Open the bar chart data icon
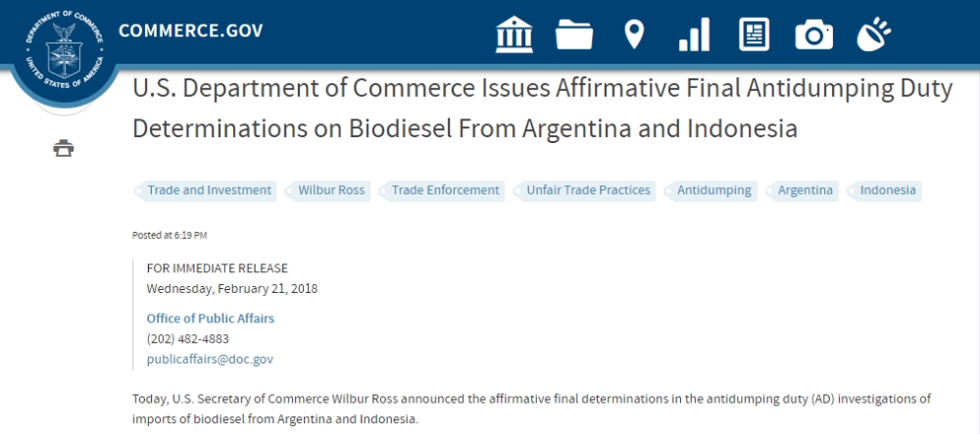 tap(694, 34)
